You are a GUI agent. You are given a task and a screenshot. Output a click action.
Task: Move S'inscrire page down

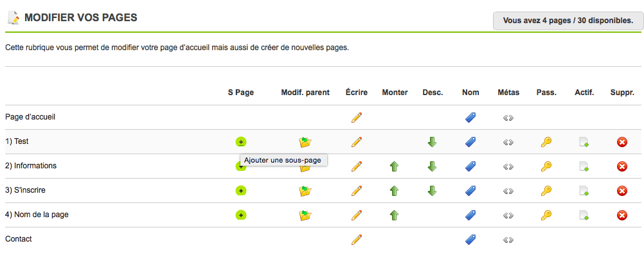433,191
